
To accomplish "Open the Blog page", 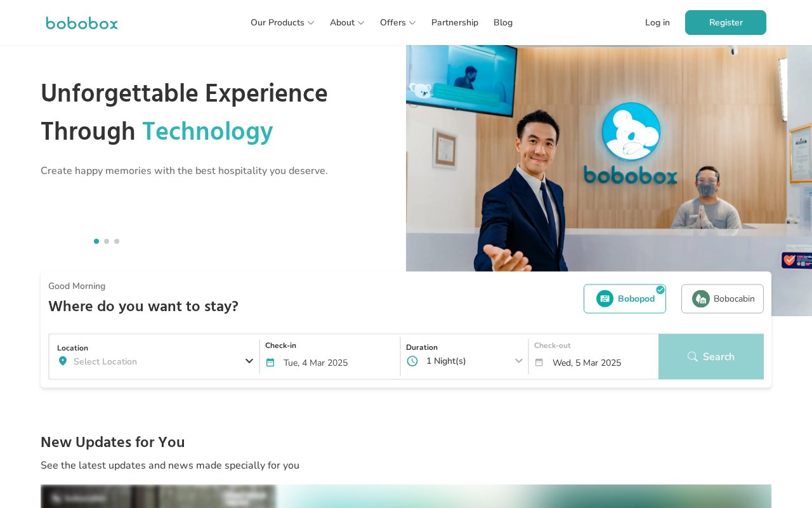I will [x=503, y=23].
